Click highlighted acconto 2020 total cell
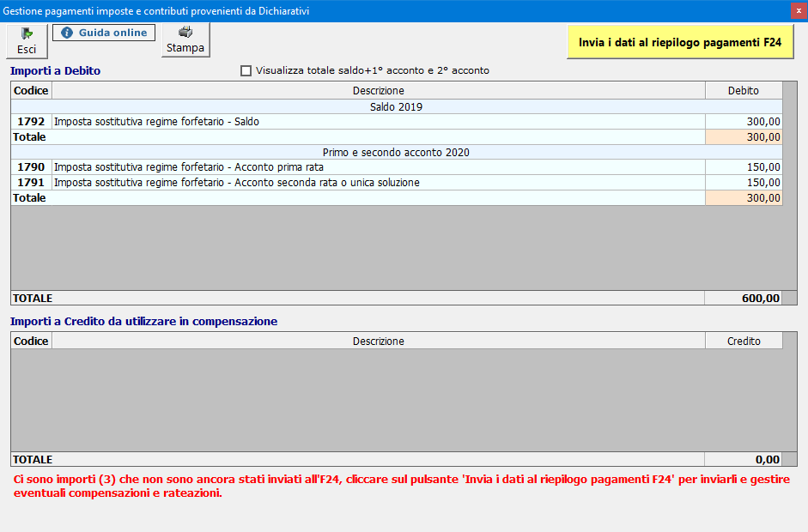This screenshot has height=532, width=808. tap(743, 198)
